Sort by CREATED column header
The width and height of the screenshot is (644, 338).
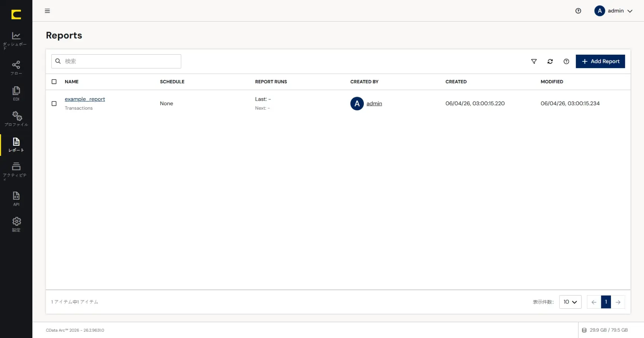456,81
